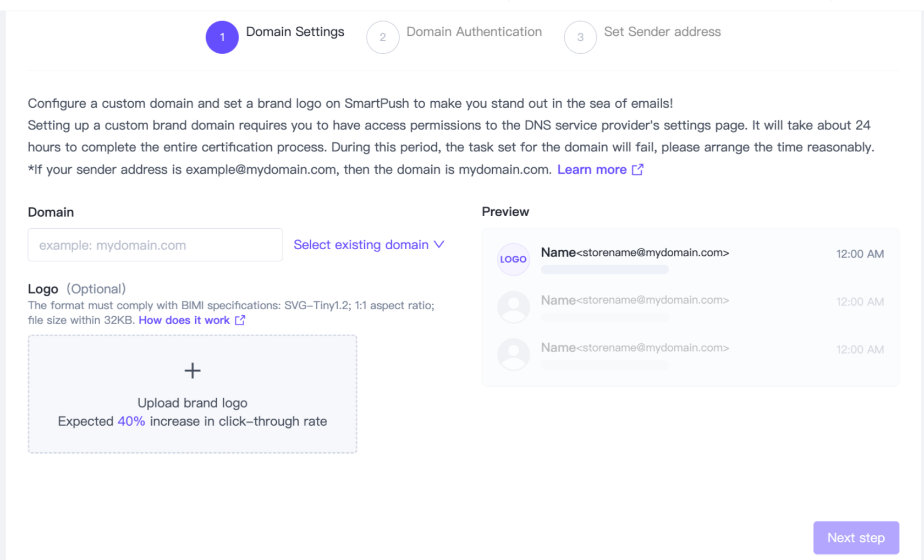Focus the Domain input field
The width and height of the screenshot is (924, 560).
click(155, 245)
